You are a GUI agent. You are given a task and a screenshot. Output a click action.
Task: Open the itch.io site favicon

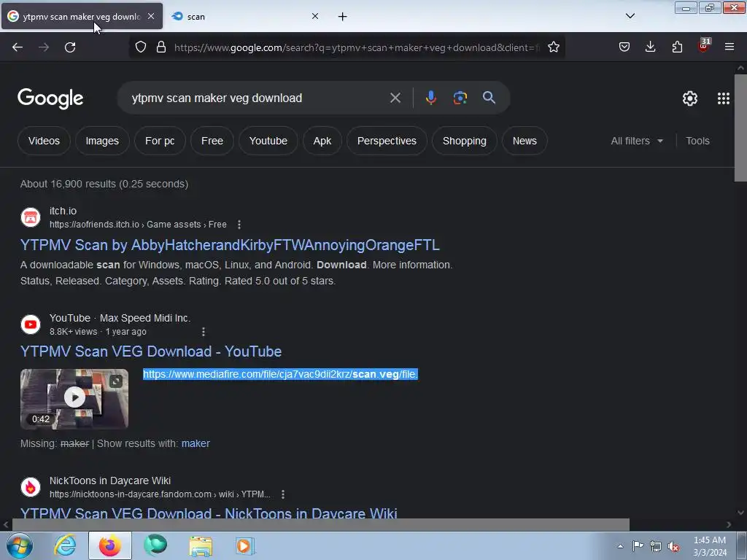click(x=31, y=217)
